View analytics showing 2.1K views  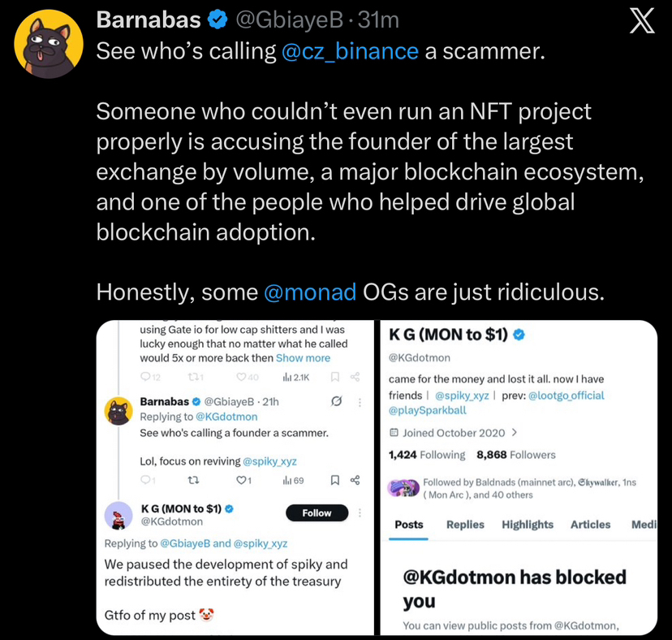tap(293, 377)
